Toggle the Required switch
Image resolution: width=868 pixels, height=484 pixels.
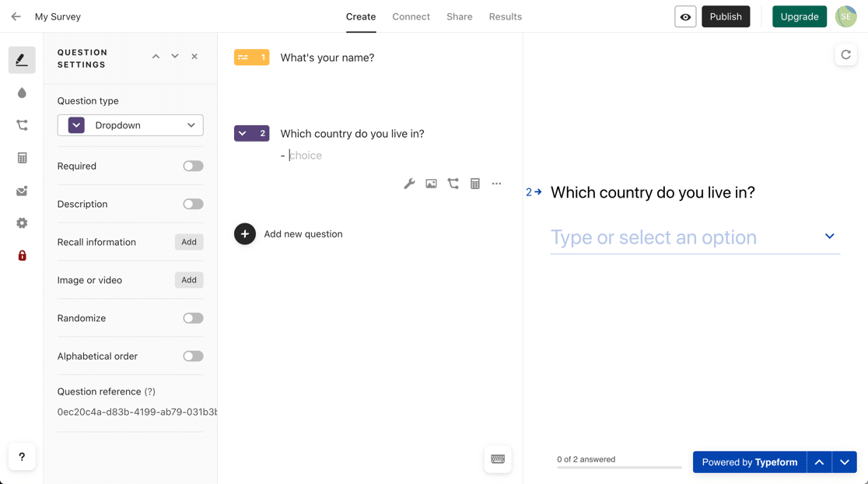click(193, 166)
